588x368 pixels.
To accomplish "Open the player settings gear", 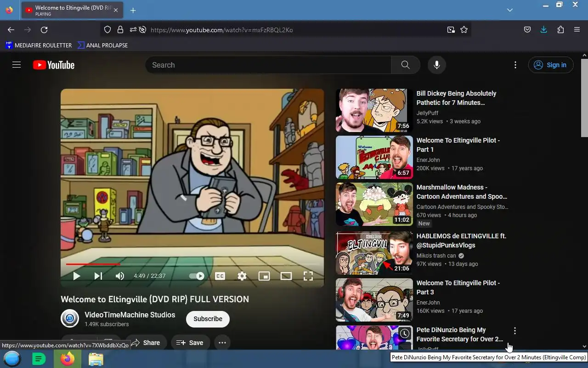I will [x=242, y=276].
